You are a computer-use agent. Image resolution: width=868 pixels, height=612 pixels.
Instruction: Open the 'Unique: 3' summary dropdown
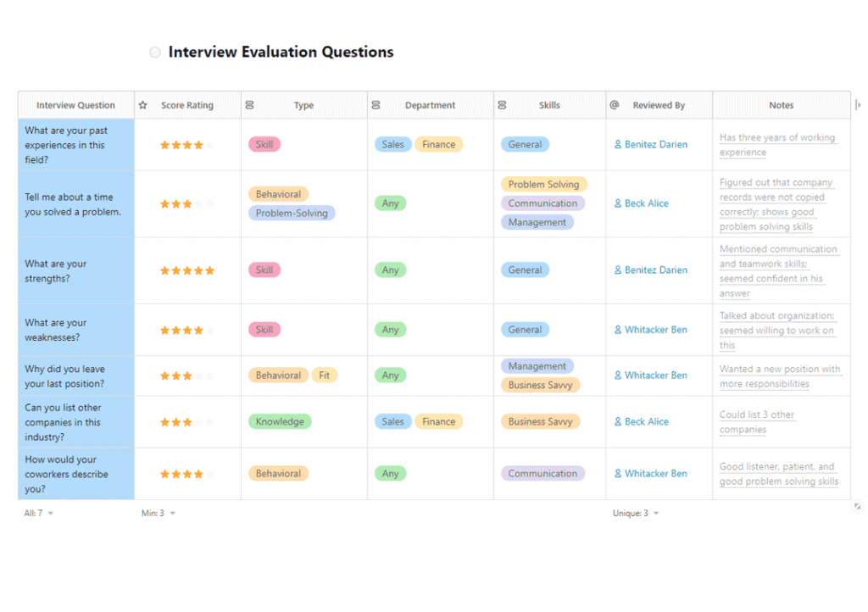click(x=636, y=513)
